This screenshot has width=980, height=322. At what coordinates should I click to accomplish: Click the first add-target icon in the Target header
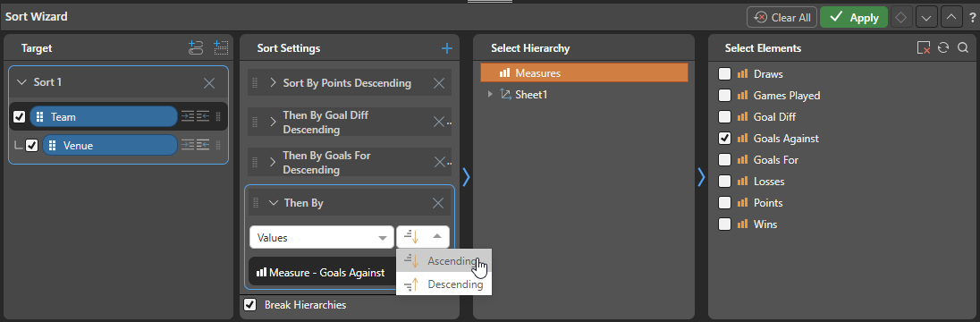pos(196,48)
